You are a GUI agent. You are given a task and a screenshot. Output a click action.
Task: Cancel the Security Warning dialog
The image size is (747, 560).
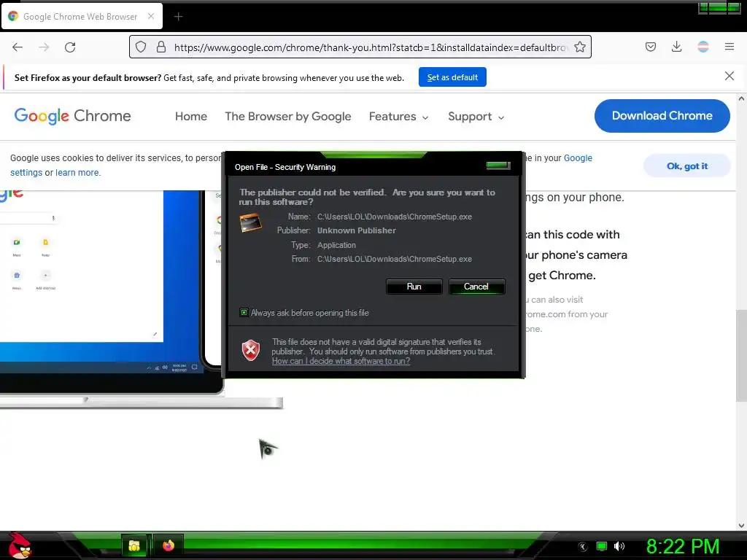coord(476,287)
